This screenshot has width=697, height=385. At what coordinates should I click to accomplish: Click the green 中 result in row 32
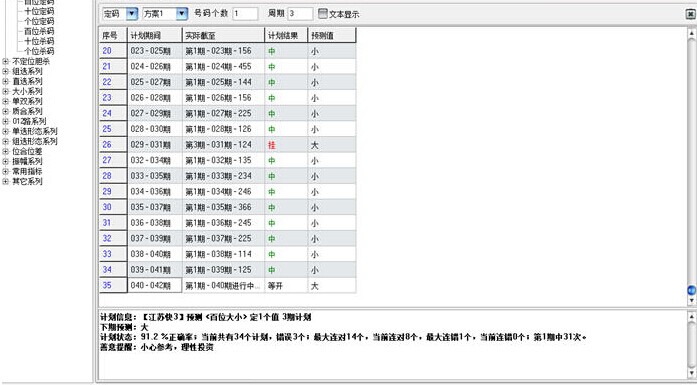pyautogui.click(x=272, y=239)
